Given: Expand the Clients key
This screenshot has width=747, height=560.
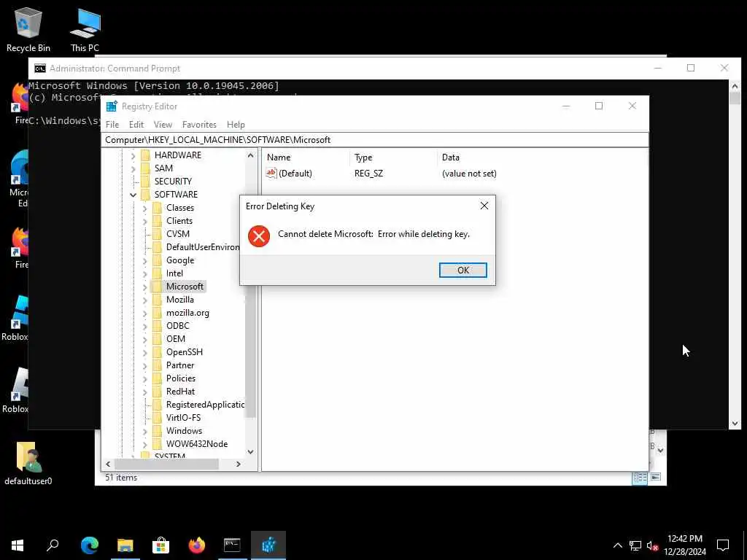Looking at the screenshot, I should 145,221.
